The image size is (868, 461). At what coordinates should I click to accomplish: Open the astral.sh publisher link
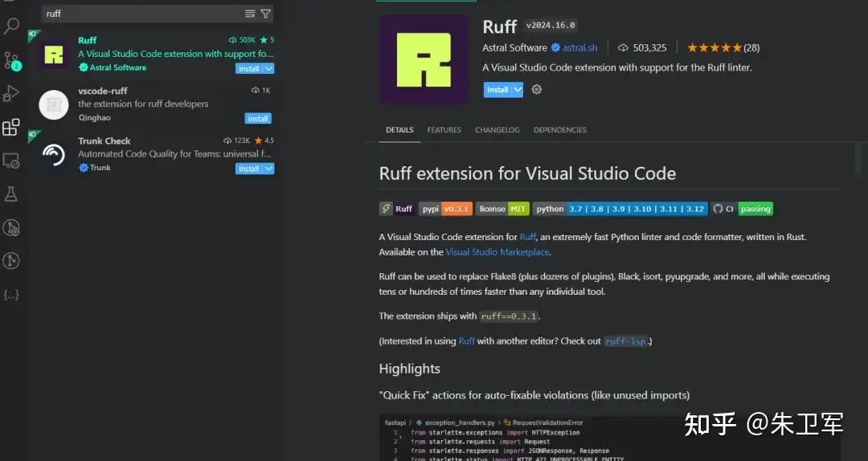pyautogui.click(x=579, y=48)
